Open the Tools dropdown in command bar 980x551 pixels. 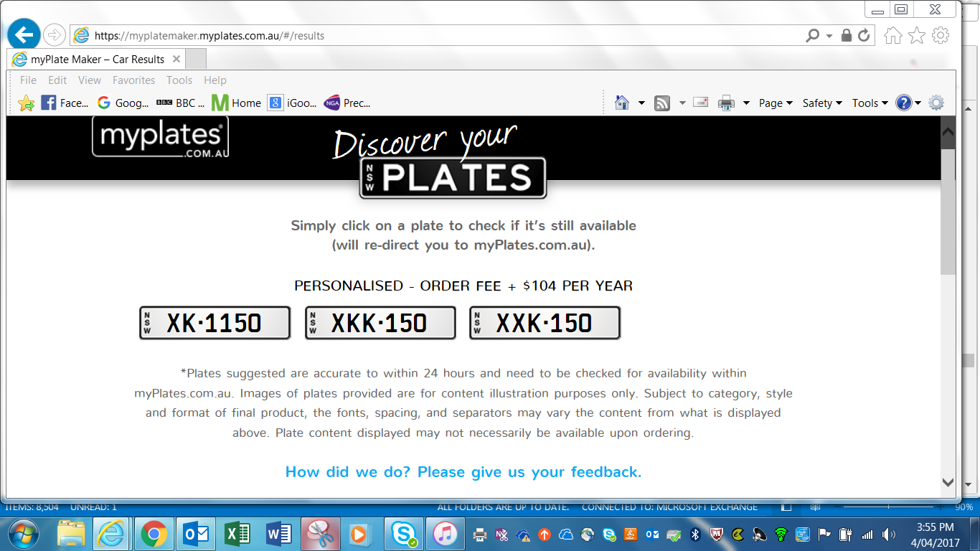870,103
